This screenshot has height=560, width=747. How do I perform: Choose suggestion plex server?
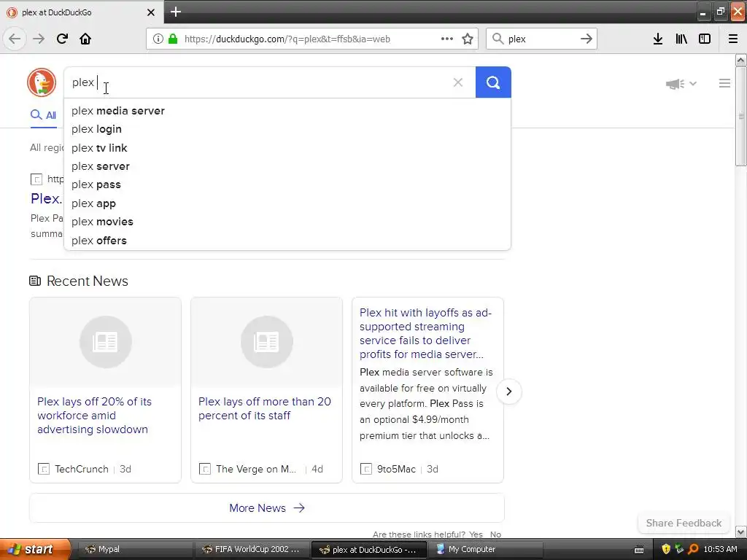[287, 166]
